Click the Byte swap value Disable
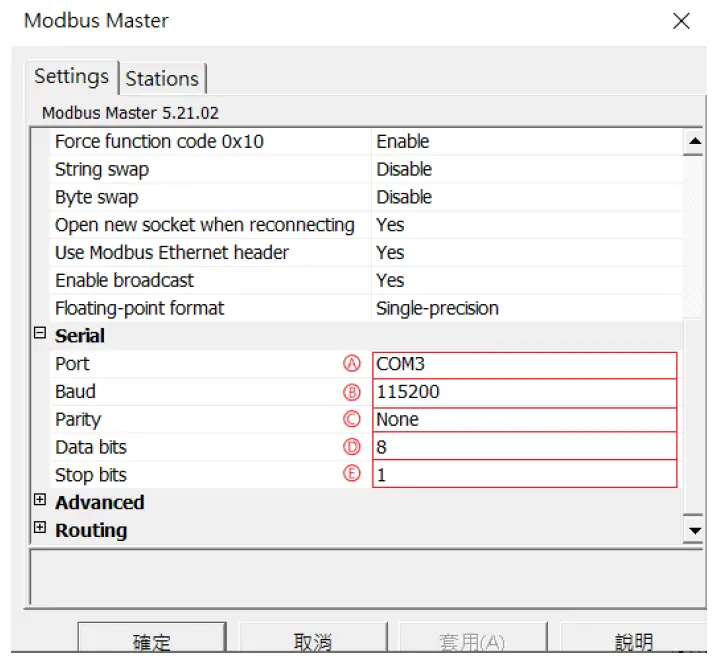 coord(527,197)
